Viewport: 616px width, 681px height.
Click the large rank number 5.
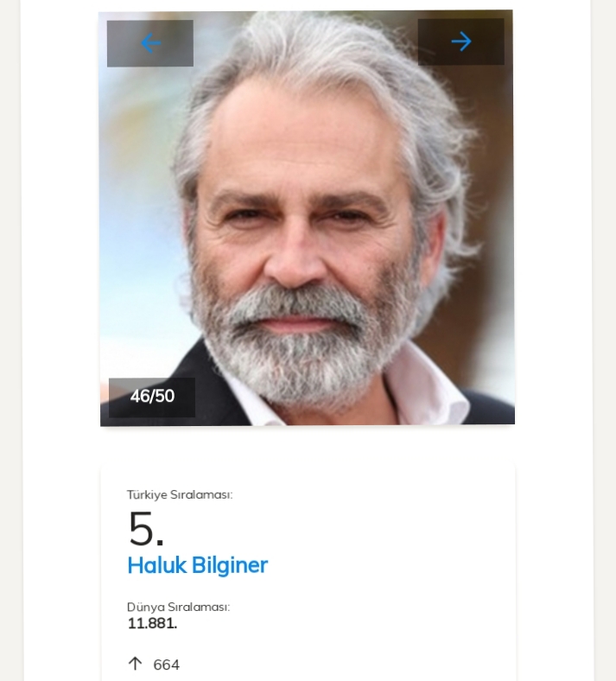[145, 529]
